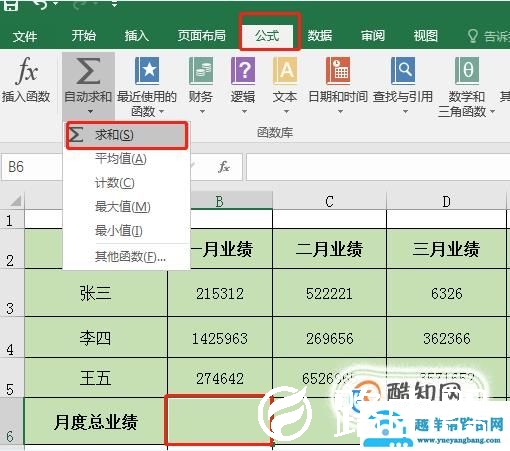Select row 4 header
Screen dimensions: 510x451
(11, 337)
